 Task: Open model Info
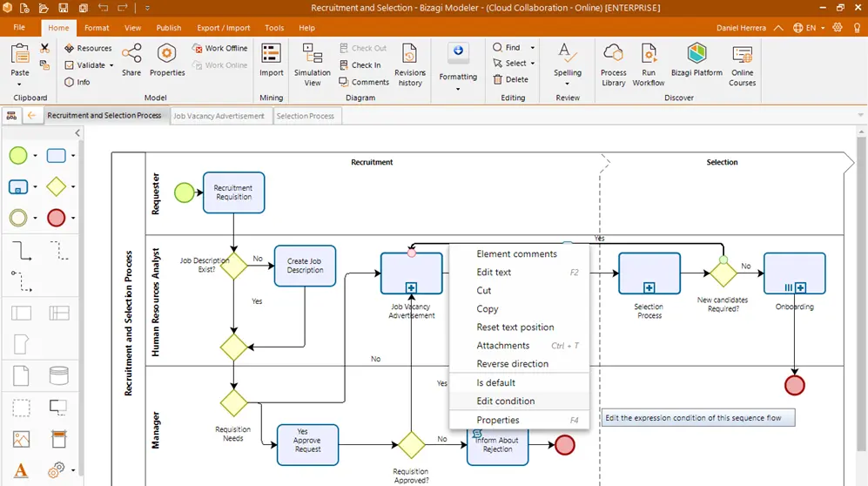coord(77,82)
